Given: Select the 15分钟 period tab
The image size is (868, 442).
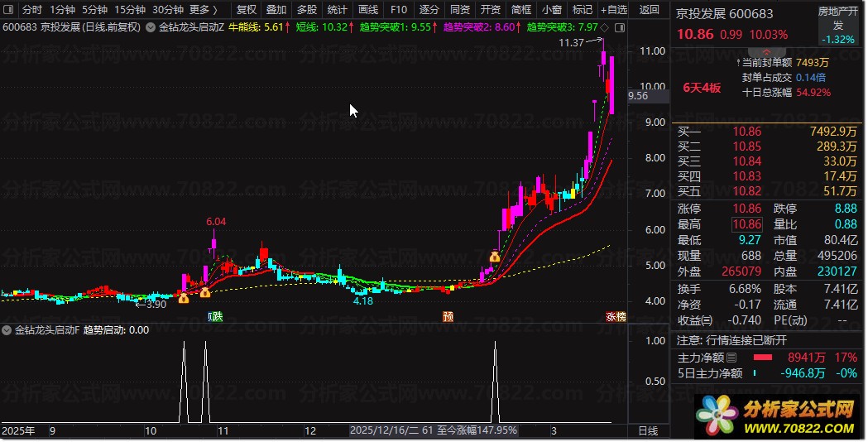Looking at the screenshot, I should tap(130, 9).
